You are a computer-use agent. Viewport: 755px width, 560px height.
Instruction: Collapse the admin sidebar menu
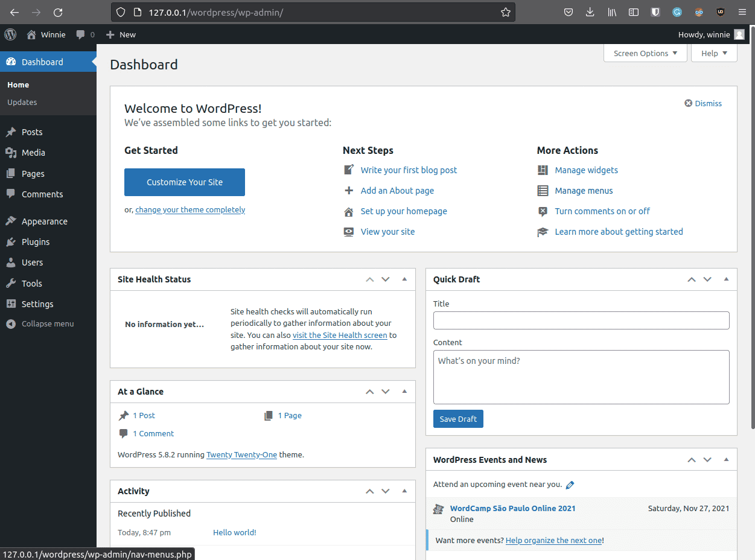(x=48, y=324)
